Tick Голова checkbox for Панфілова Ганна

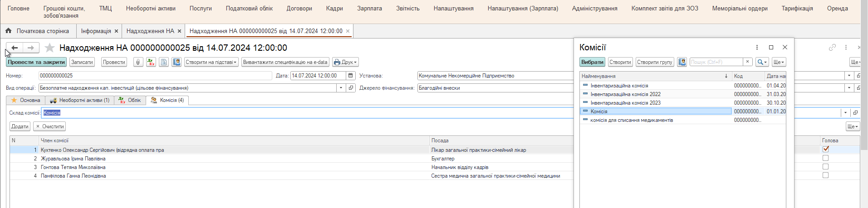(825, 175)
